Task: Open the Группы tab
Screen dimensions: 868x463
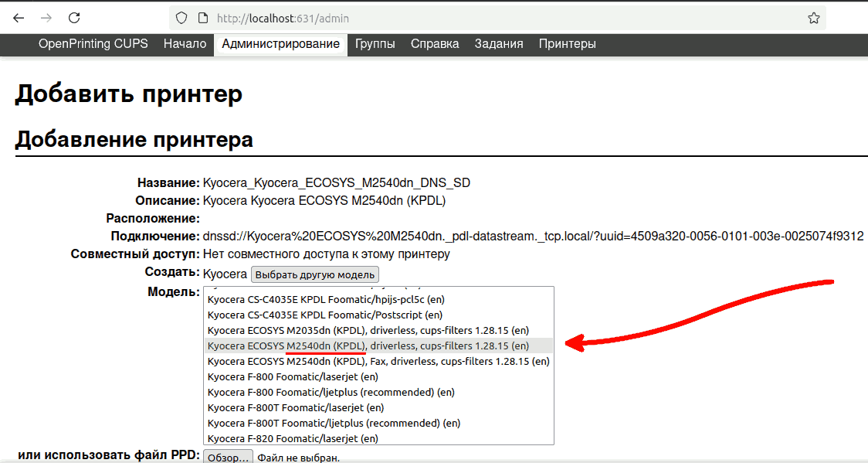Action: (375, 44)
